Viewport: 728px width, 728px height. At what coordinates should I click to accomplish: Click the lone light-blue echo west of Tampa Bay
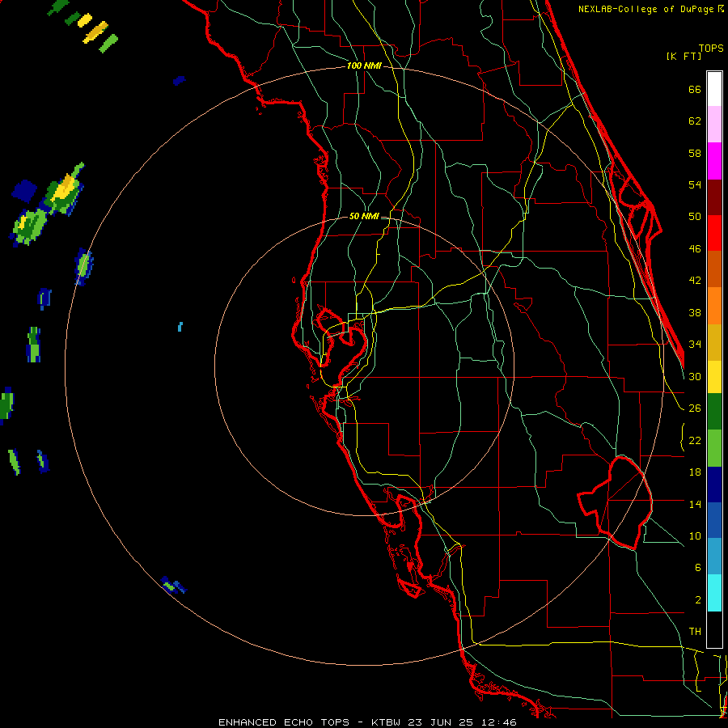[180, 327]
